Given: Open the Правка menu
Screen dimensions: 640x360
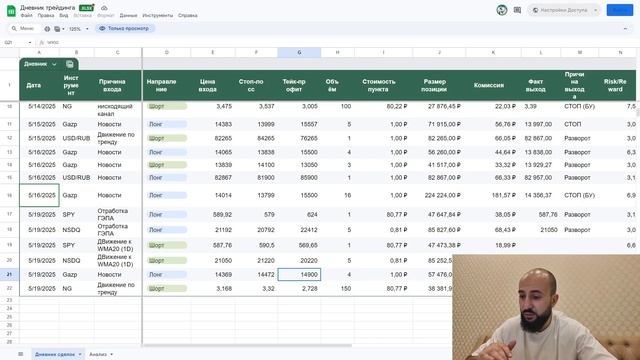Looking at the screenshot, I should 46,16.
